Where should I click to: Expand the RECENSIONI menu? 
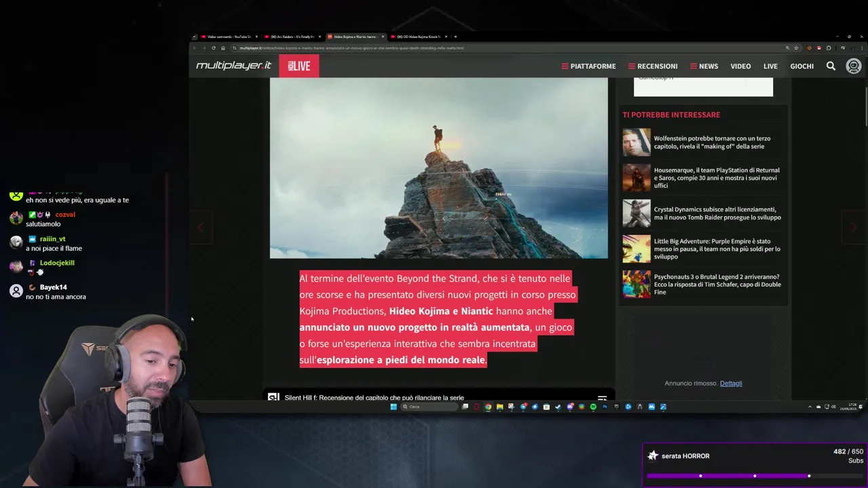tap(653, 66)
